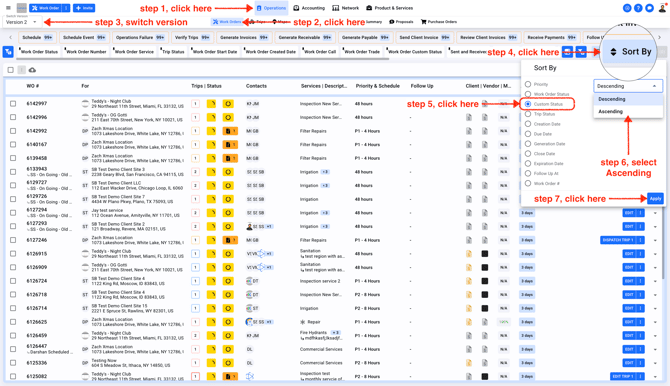This screenshot has height=386, width=670.
Task: Open the help question mark icon
Action: point(638,8)
